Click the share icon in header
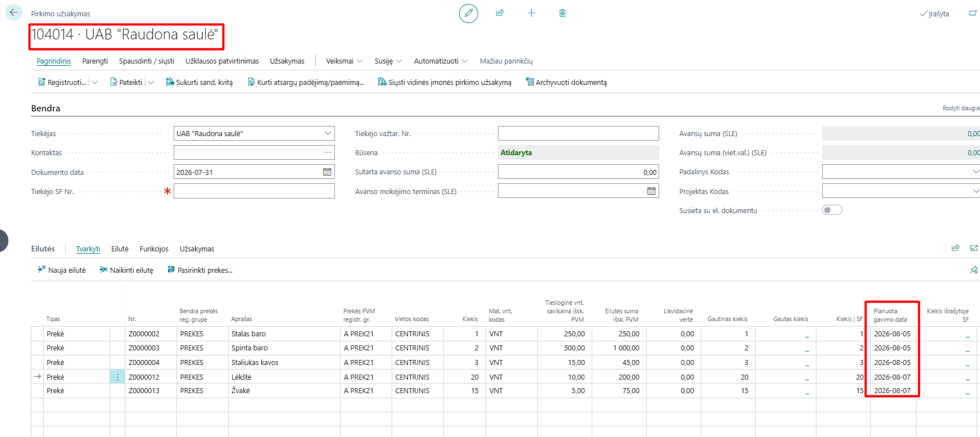 click(500, 13)
